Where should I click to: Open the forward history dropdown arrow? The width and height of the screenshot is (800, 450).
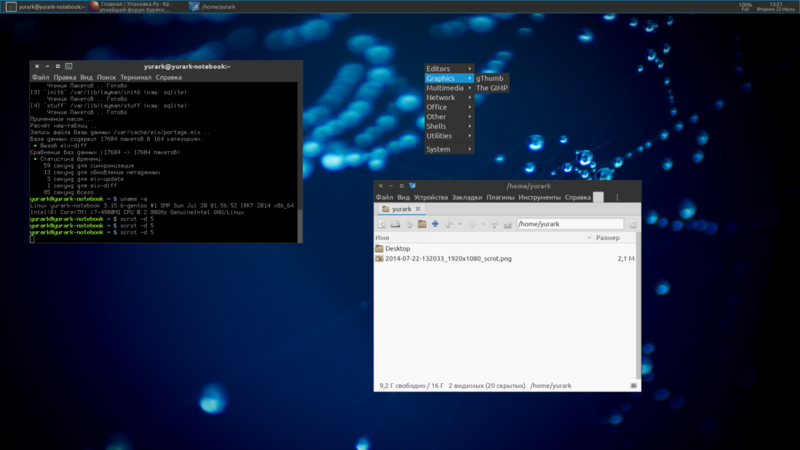pos(483,224)
